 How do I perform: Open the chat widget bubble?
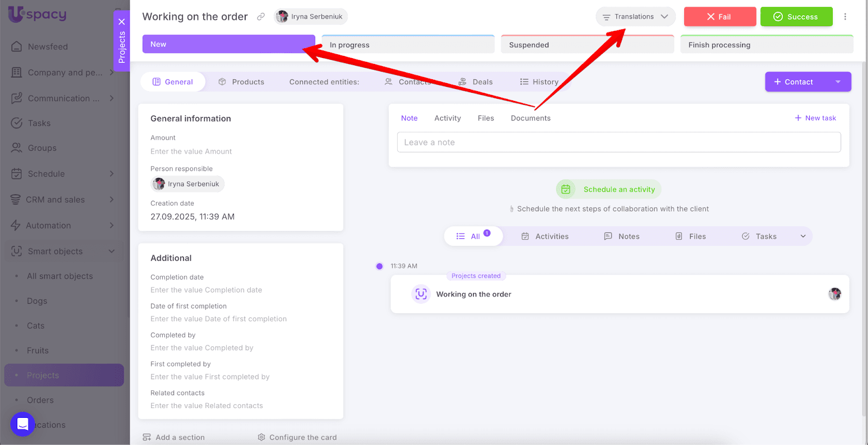(x=23, y=424)
